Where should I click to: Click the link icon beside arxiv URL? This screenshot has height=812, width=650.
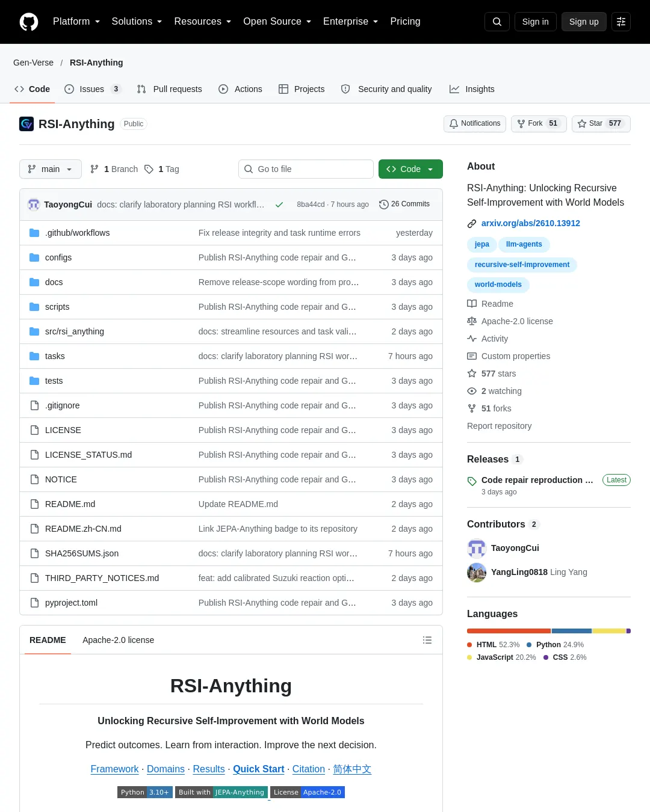(472, 224)
